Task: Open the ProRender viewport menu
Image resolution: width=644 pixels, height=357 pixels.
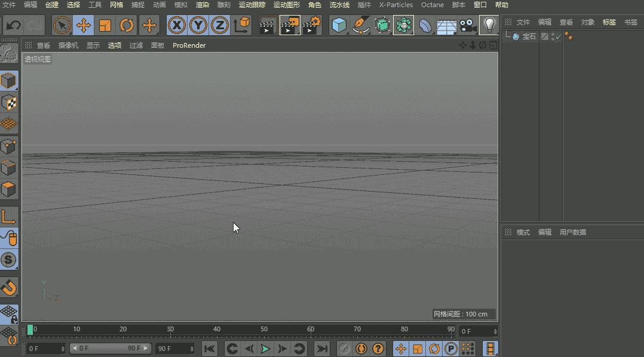Action: (189, 45)
